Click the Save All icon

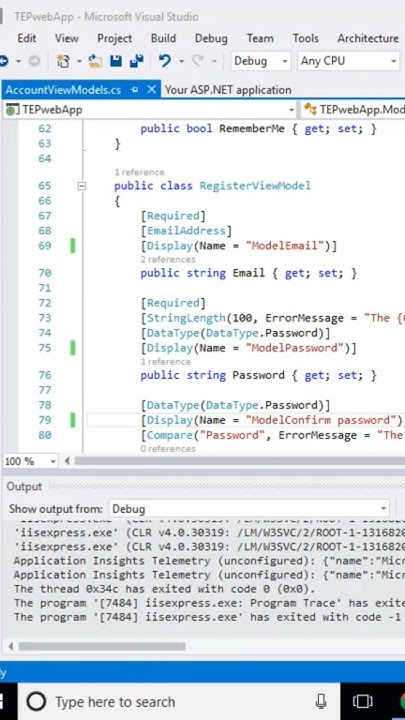[x=136, y=61]
